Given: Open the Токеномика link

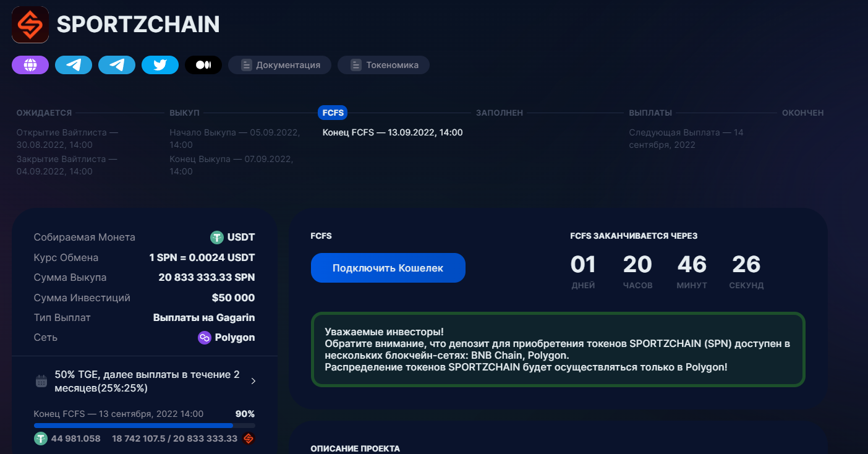Looking at the screenshot, I should (383, 65).
